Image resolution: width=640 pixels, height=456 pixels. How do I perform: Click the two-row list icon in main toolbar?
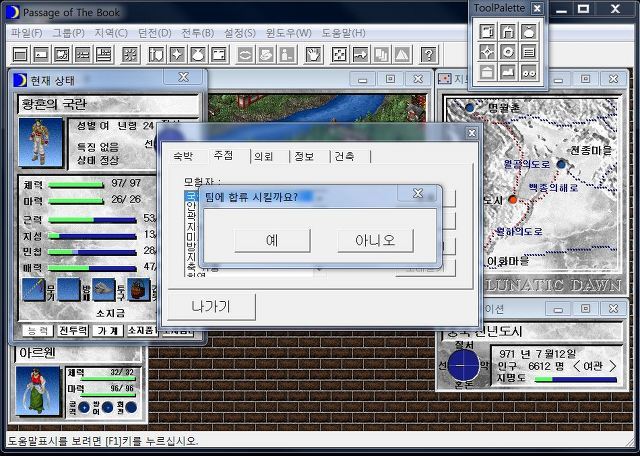[x=83, y=54]
